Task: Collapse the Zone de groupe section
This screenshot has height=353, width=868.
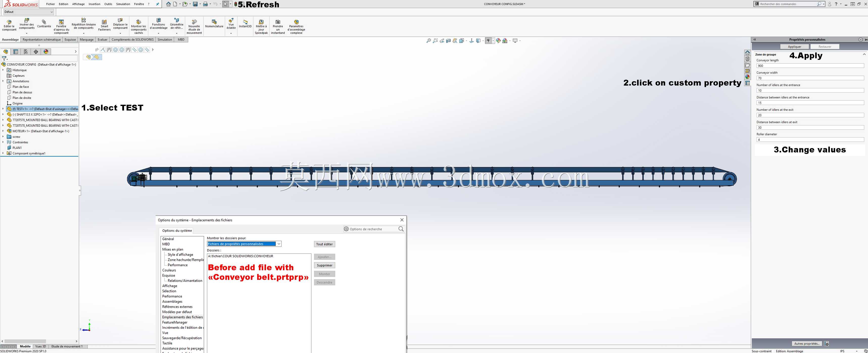Action: (864, 54)
